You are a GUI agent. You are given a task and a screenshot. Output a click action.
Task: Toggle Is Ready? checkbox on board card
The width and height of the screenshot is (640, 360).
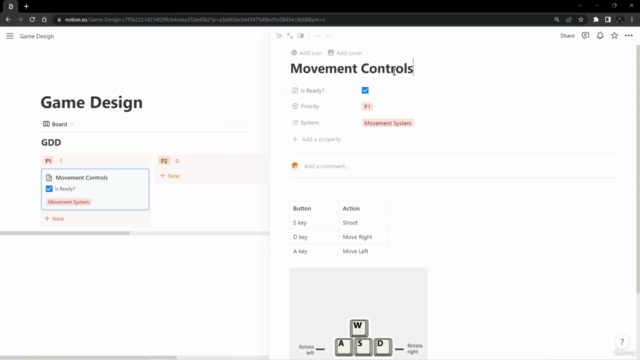[49, 189]
